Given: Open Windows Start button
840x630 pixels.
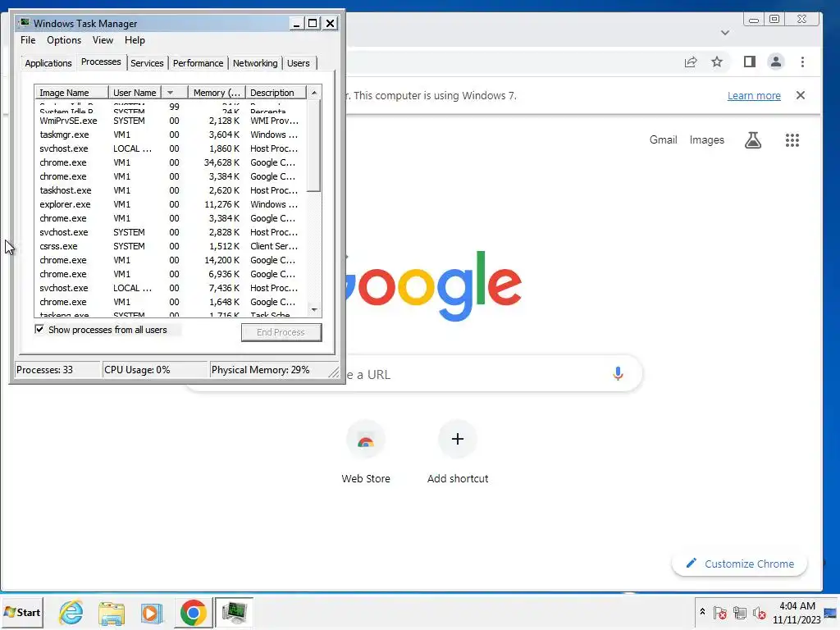Looking at the screenshot, I should point(22,612).
